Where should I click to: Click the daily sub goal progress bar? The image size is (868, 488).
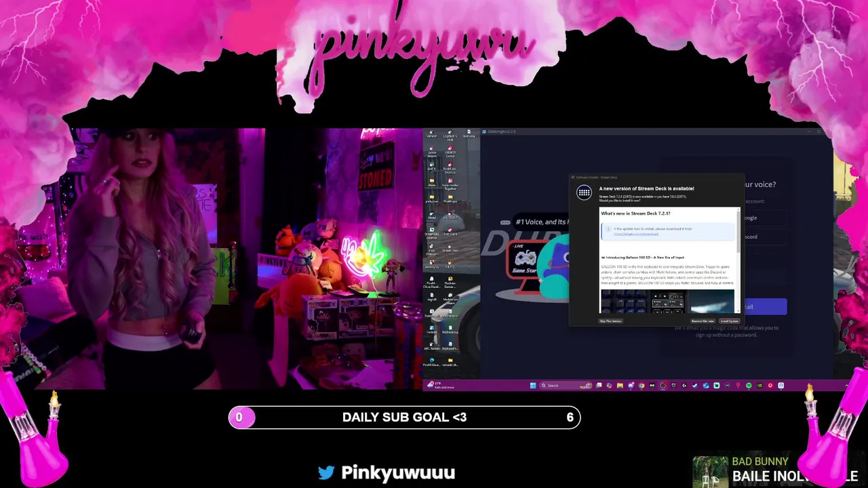[404, 418]
